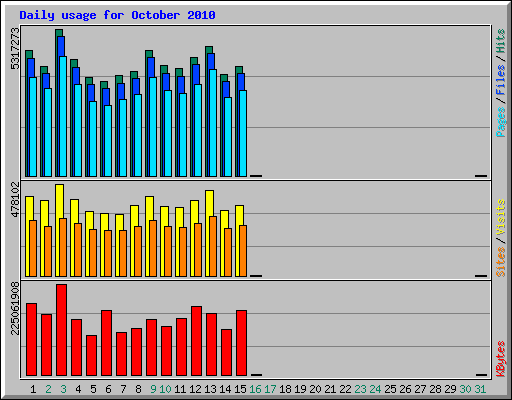This screenshot has width=512, height=400.
Task: Click the cyan Pages bar for day 3
Action: pyautogui.click(x=63, y=116)
